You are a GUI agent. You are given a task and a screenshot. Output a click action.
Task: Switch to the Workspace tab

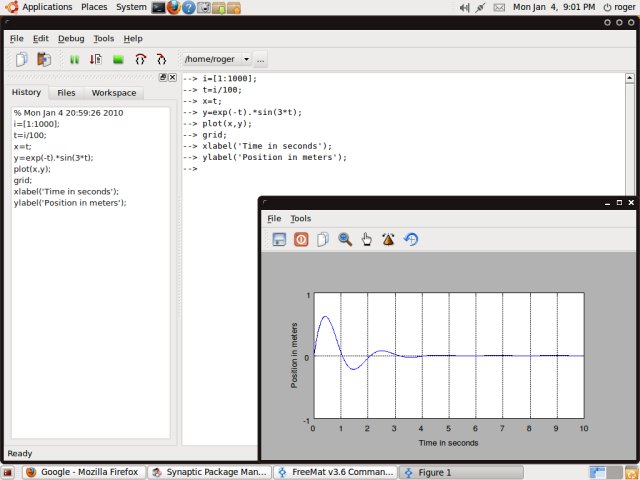coord(114,93)
